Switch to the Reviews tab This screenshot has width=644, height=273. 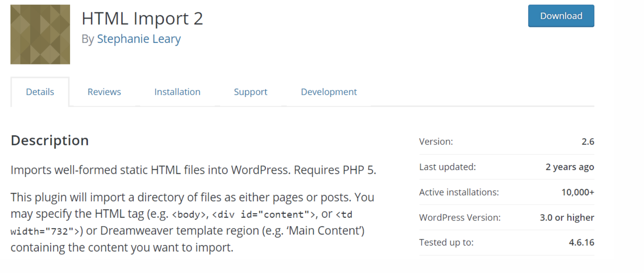pyautogui.click(x=104, y=92)
